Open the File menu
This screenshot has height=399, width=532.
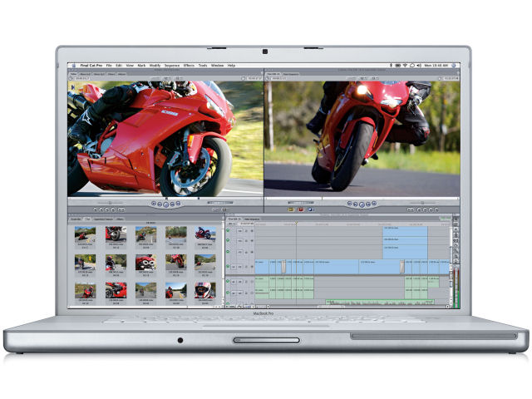coord(109,65)
